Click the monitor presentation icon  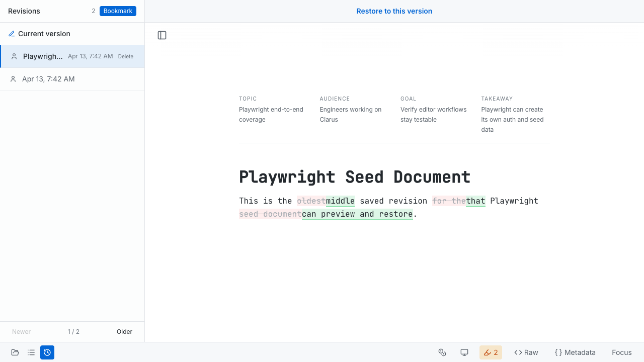click(x=464, y=352)
